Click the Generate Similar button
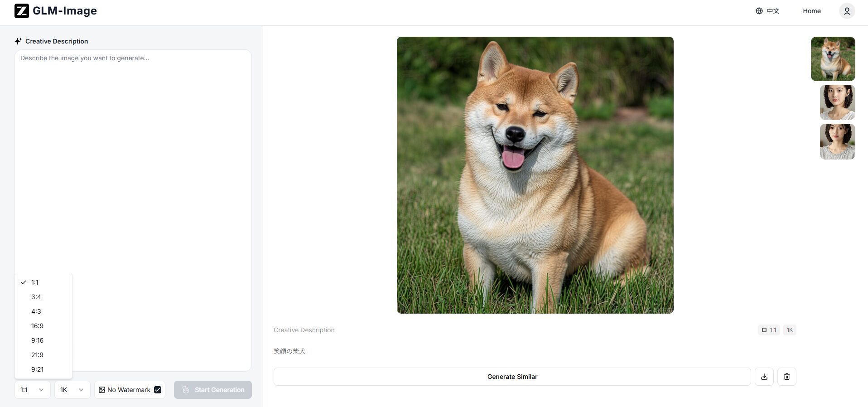The image size is (868, 407). click(512, 377)
